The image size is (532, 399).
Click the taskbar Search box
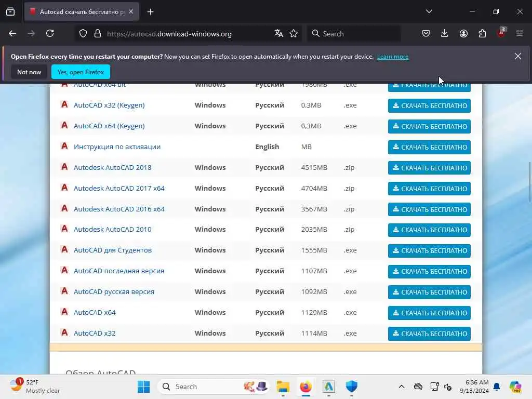(x=213, y=387)
